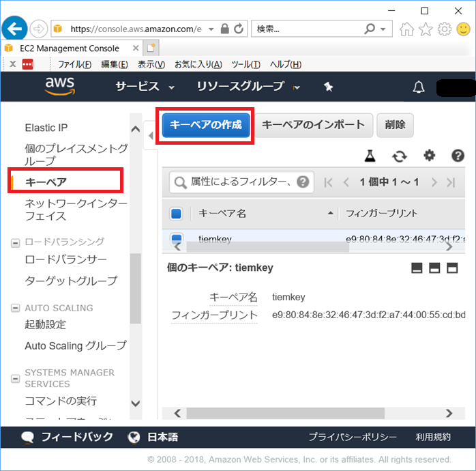Open the ファイル(F) menu

[x=74, y=64]
